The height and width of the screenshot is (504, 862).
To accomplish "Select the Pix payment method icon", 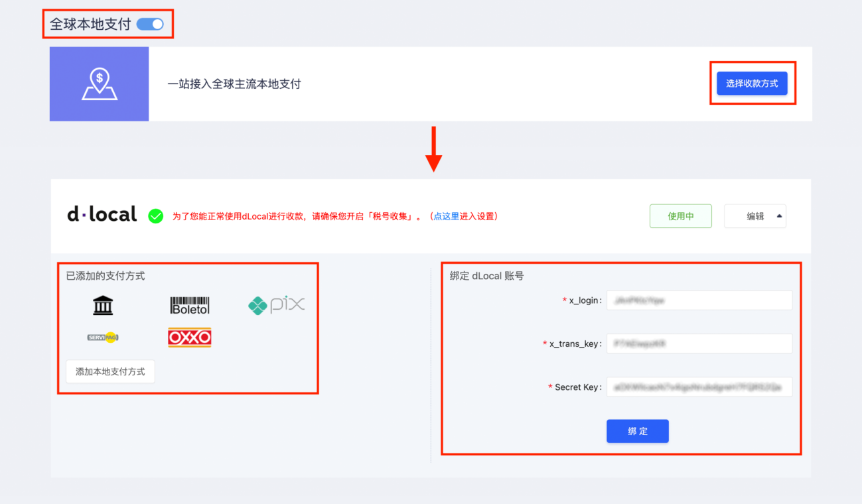I will click(x=276, y=304).
